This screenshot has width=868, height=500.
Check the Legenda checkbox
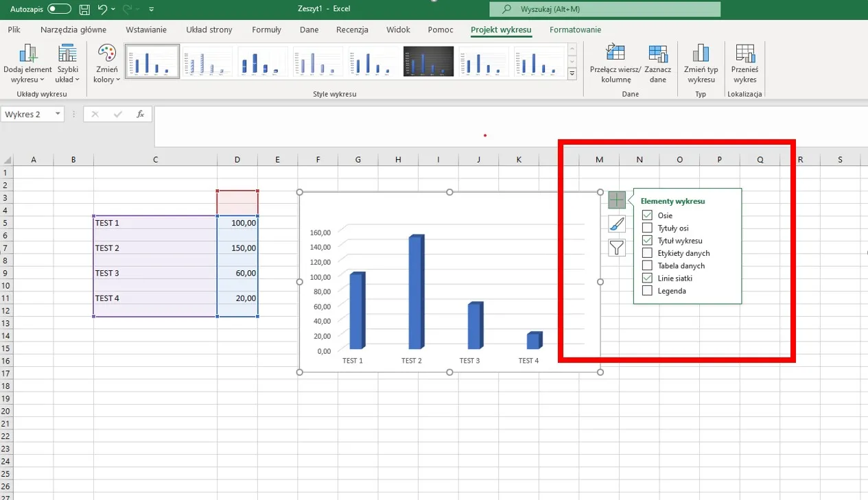[647, 291]
